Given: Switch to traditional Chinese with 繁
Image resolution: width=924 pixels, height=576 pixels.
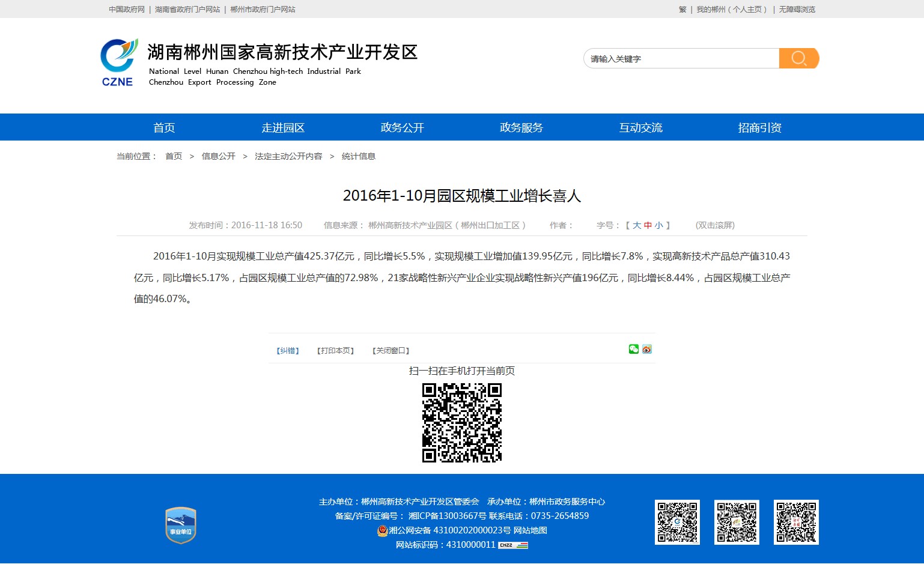Looking at the screenshot, I should pos(682,10).
